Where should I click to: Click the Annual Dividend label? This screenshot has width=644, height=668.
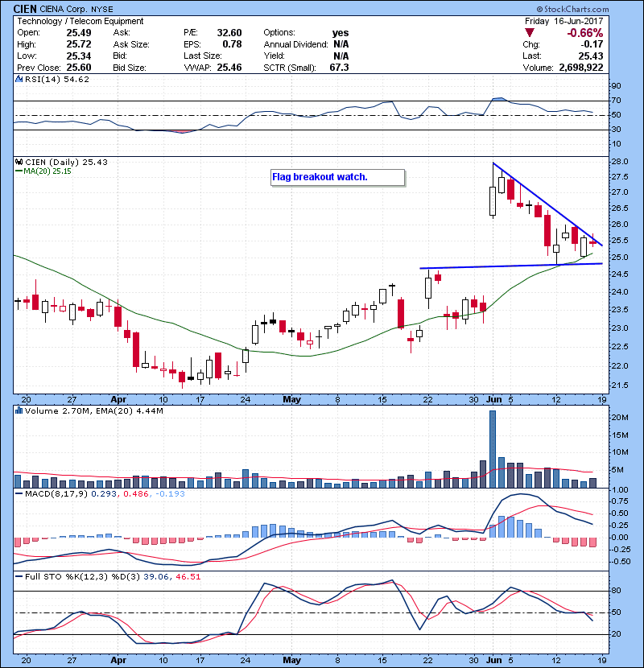click(x=295, y=44)
